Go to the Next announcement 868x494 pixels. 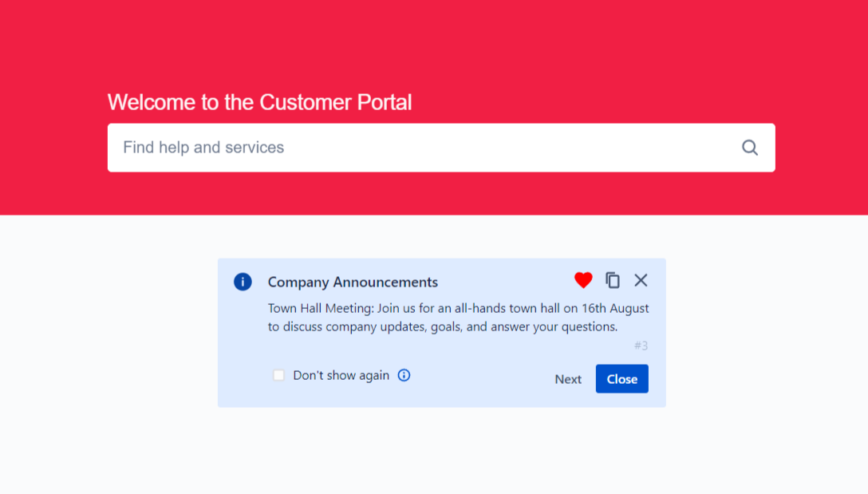tap(568, 379)
